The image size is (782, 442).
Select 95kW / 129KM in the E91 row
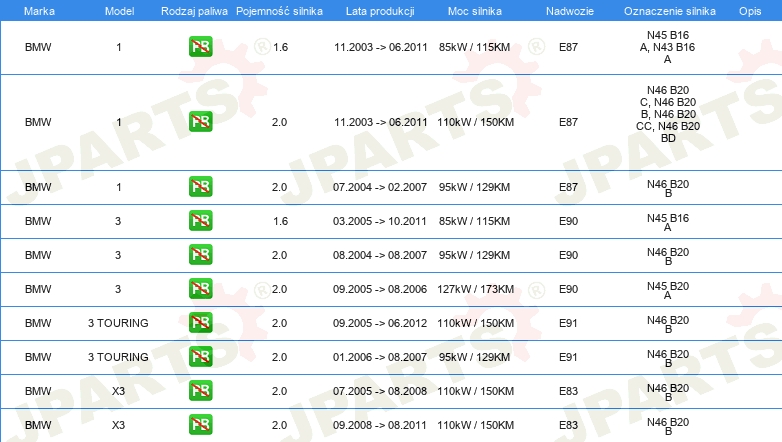474,357
